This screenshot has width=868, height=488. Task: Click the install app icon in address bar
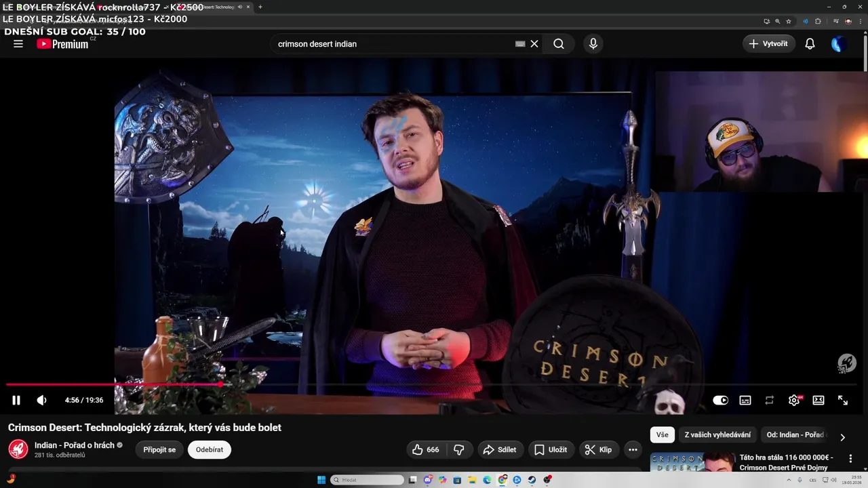tap(766, 22)
